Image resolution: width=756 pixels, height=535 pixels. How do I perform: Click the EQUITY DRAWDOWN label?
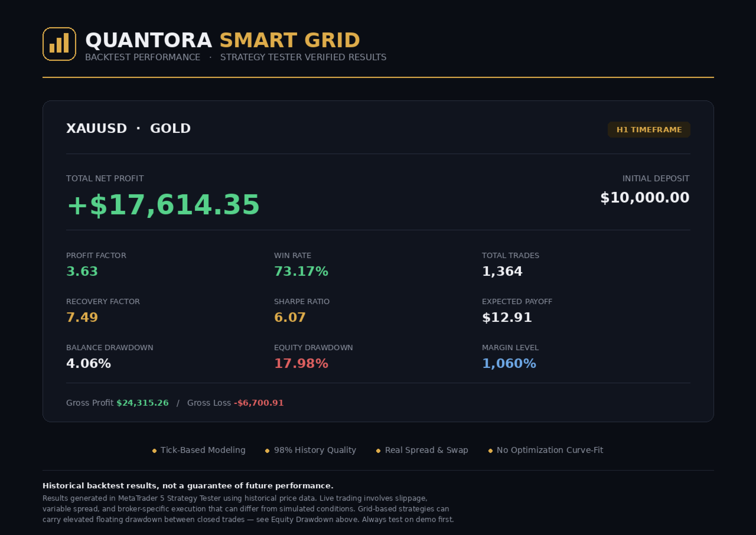pyautogui.click(x=314, y=348)
